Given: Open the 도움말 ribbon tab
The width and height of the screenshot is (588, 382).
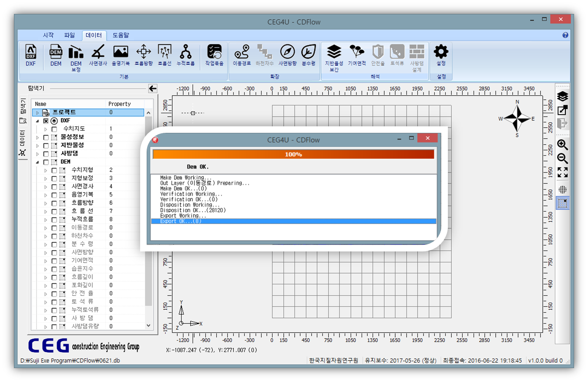Looking at the screenshot, I should click(x=121, y=35).
